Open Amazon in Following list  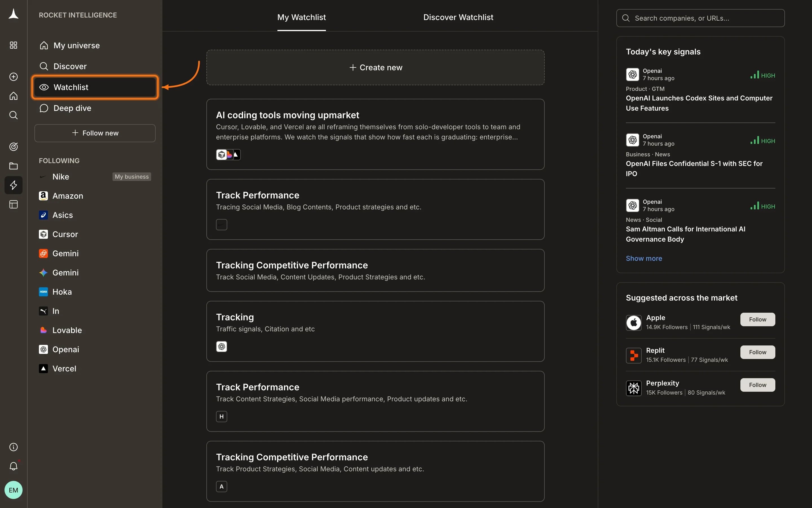[95, 196]
